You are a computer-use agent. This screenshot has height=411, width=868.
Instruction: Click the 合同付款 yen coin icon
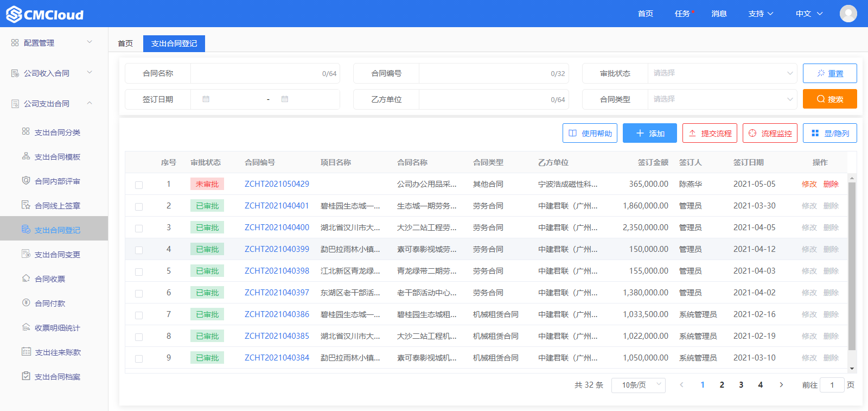25,302
